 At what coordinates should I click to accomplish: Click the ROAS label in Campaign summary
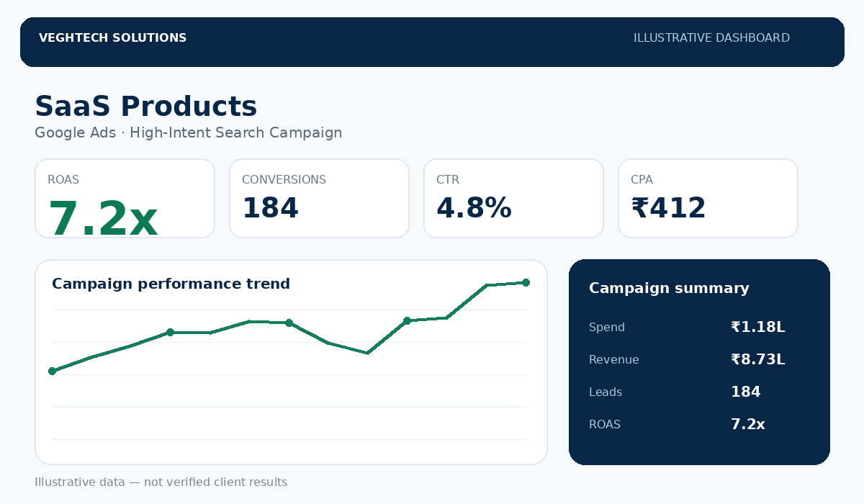coord(605,425)
